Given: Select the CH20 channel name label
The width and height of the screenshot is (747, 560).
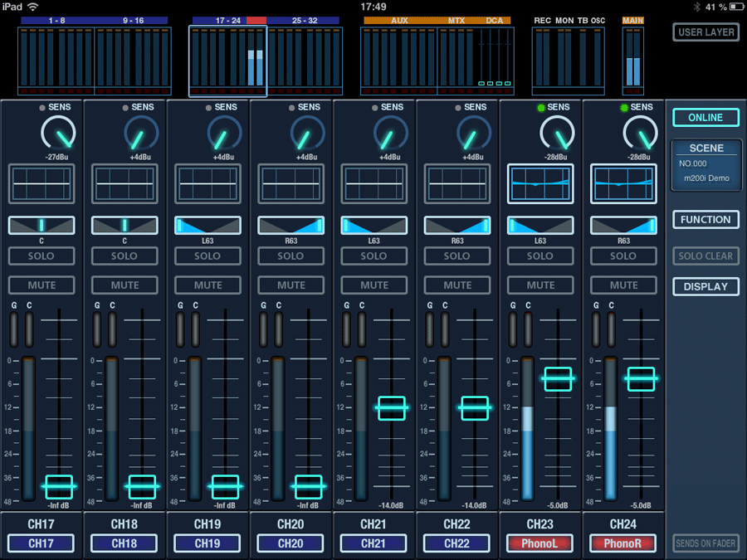Looking at the screenshot, I should [290, 543].
